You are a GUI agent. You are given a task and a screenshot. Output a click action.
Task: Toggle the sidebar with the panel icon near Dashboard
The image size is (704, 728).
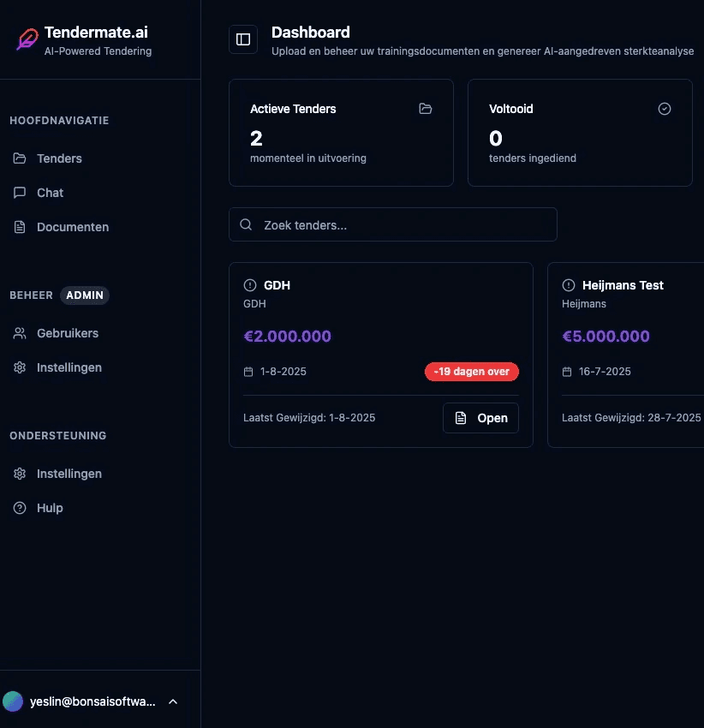(242, 39)
